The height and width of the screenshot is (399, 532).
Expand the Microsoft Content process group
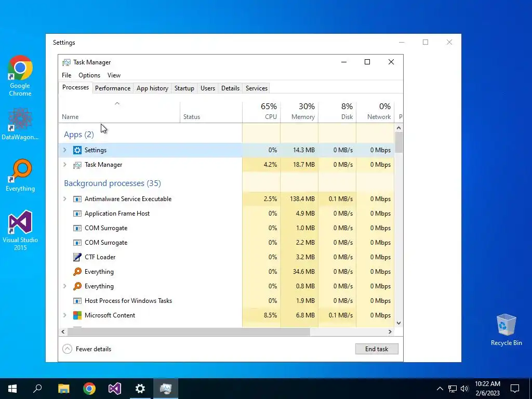click(65, 315)
